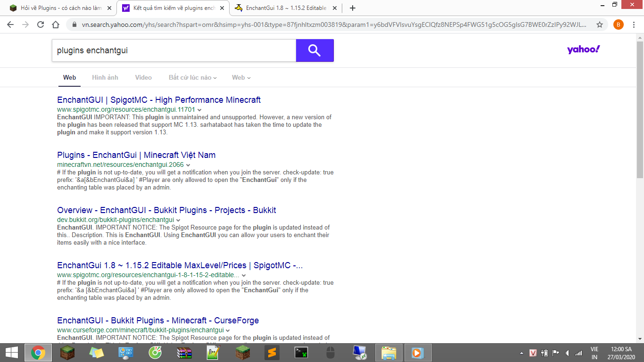Select the 'Kết quả tìm kiếm' Yahoo tab
The image size is (644, 362).
click(x=173, y=8)
